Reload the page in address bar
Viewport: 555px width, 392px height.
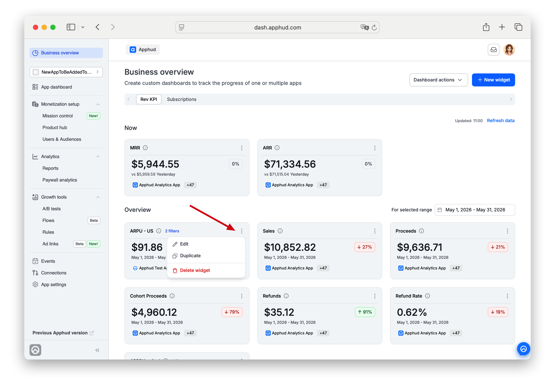(x=374, y=28)
